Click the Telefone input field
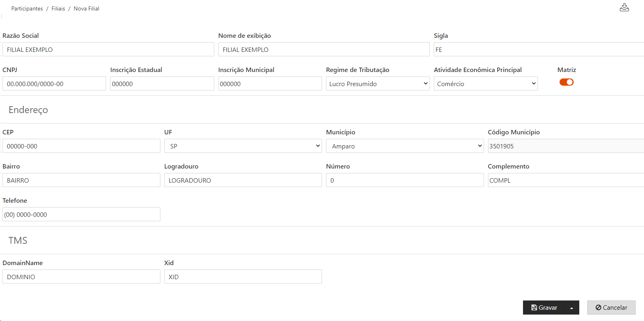Screen dimensions: 644x321 click(x=81, y=214)
